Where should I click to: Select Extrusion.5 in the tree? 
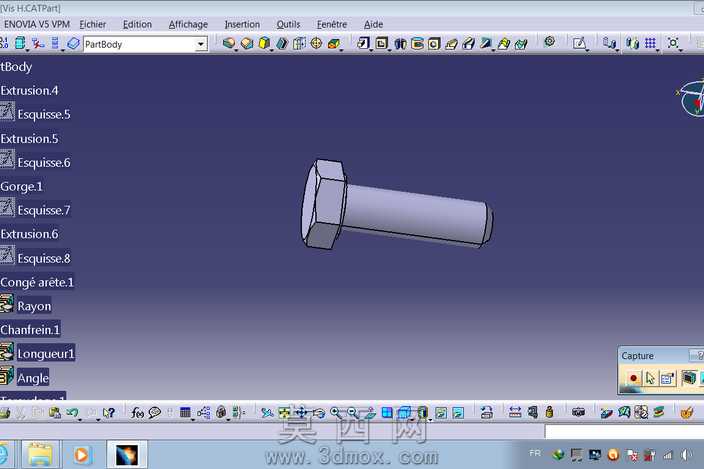29,139
